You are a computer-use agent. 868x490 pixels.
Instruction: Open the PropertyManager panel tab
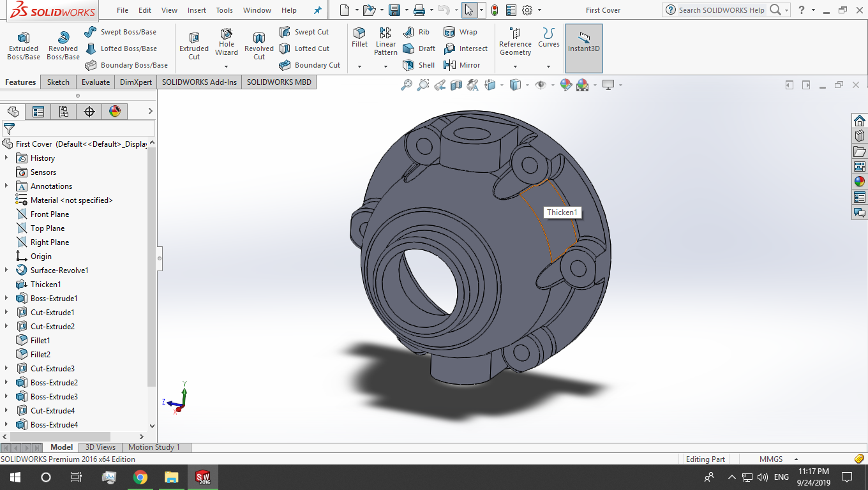[x=38, y=112]
